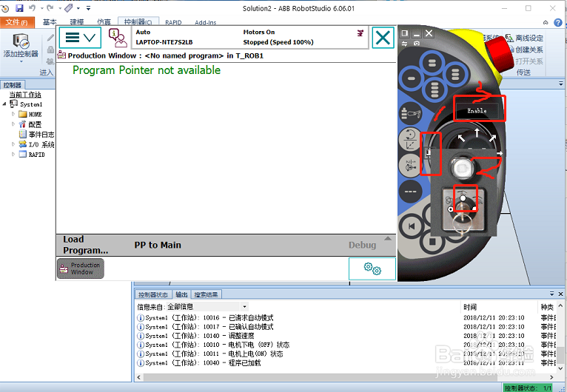The width and height of the screenshot is (567, 392).
Task: Switch to the Add-Ins ribbon tab
Action: [205, 22]
